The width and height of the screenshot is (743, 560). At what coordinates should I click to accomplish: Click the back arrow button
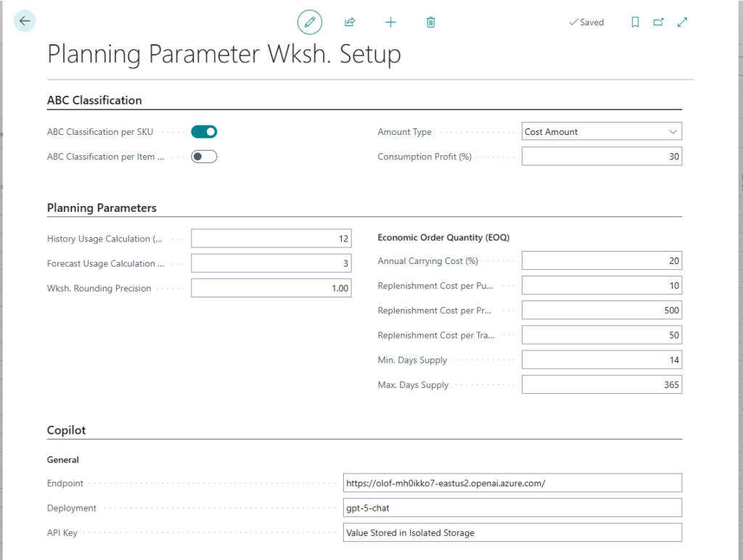click(25, 21)
